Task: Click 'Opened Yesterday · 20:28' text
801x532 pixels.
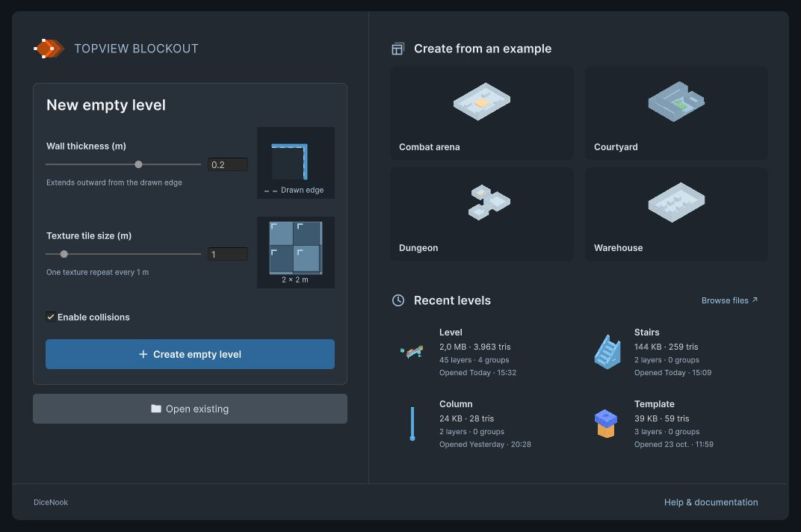Action: point(485,444)
